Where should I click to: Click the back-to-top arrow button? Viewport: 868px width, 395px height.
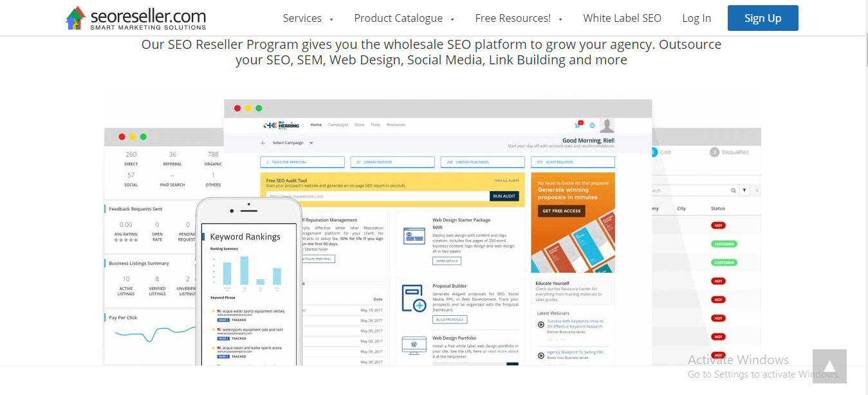pyautogui.click(x=829, y=366)
